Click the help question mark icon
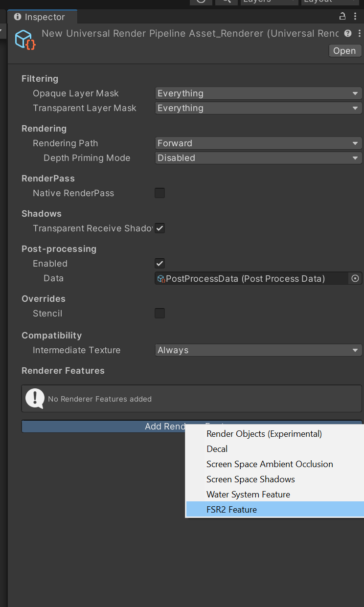This screenshot has height=607, width=364. [x=348, y=34]
